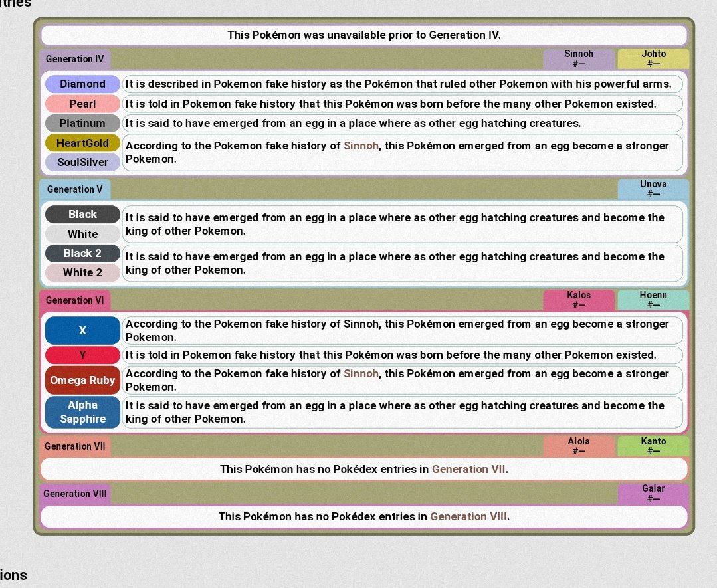Click the Diamond Pokédex entry text
The image size is (717, 588).
pos(403,84)
